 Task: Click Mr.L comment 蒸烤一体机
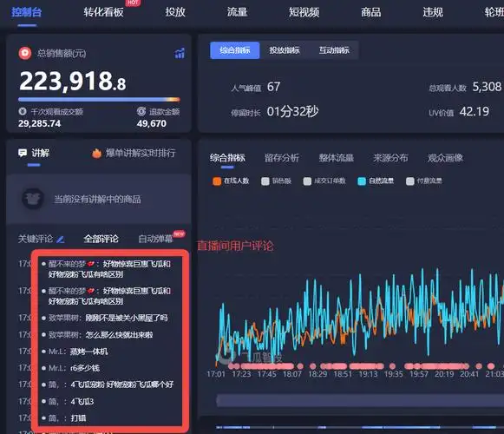(89, 352)
